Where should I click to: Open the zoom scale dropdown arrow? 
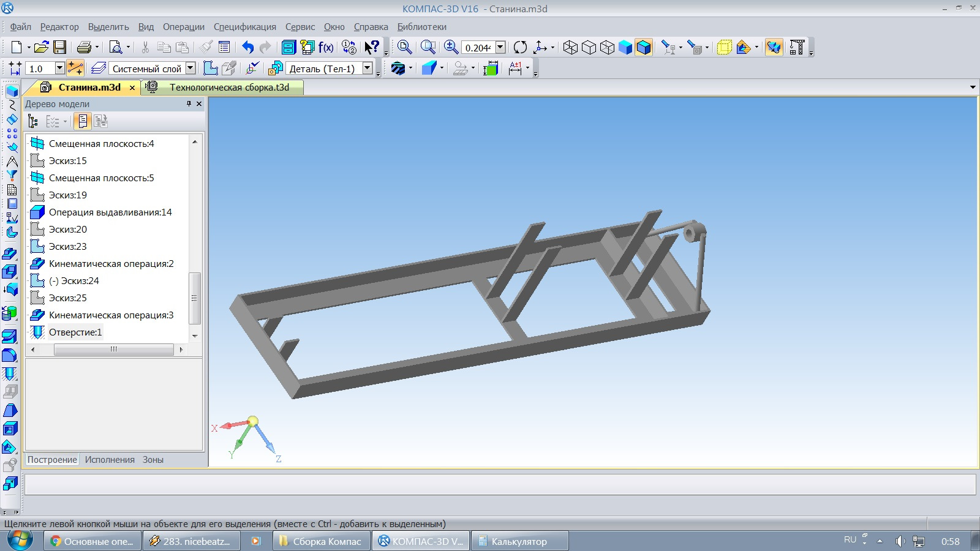[500, 47]
